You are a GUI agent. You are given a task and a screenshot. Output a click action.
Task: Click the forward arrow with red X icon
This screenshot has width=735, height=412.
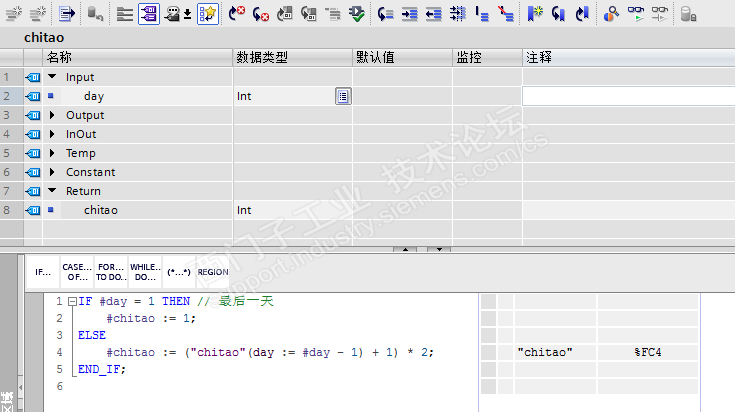[237, 14]
